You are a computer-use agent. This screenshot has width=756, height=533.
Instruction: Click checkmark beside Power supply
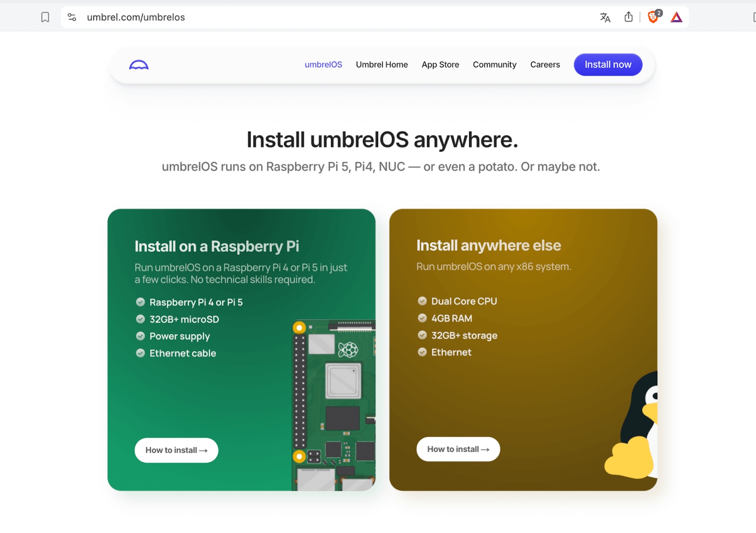pyautogui.click(x=140, y=336)
